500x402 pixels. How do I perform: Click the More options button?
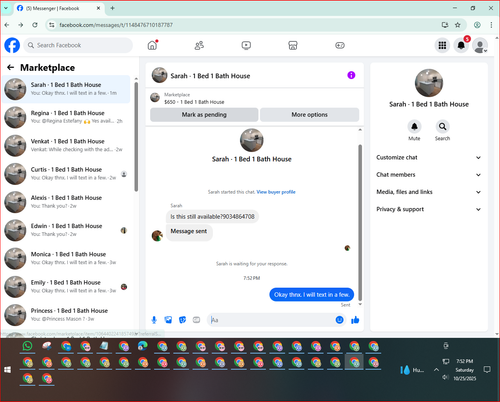point(309,115)
